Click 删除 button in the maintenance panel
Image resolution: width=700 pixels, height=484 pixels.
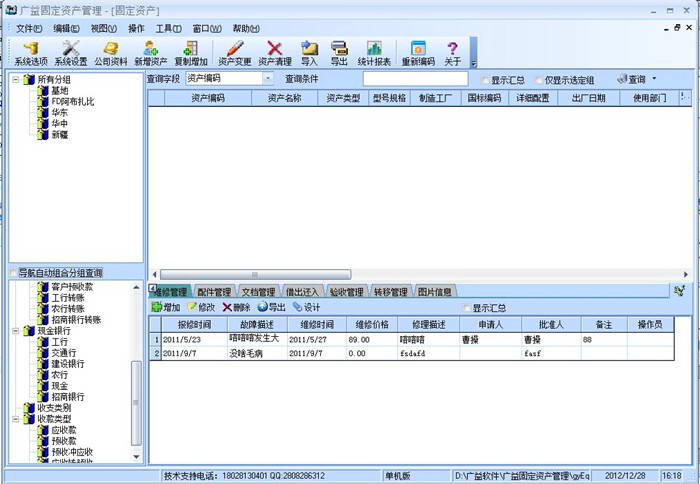click(x=236, y=307)
